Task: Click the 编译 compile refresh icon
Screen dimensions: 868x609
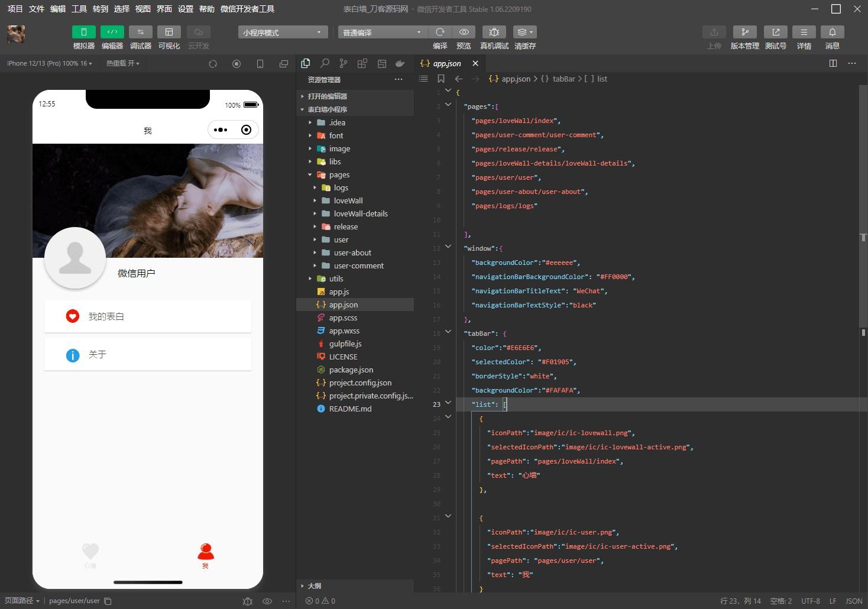Action: pos(440,32)
